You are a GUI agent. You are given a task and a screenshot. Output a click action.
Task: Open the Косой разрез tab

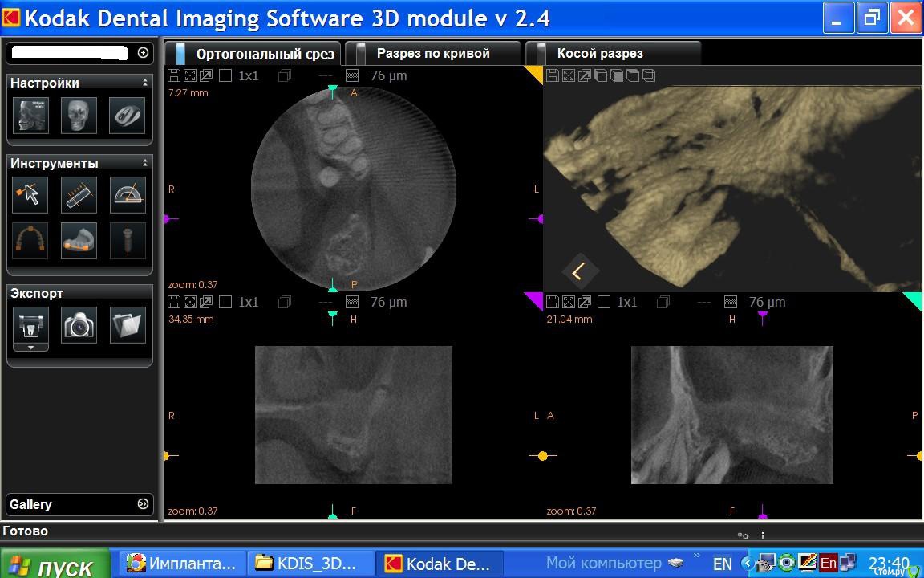tap(600, 54)
